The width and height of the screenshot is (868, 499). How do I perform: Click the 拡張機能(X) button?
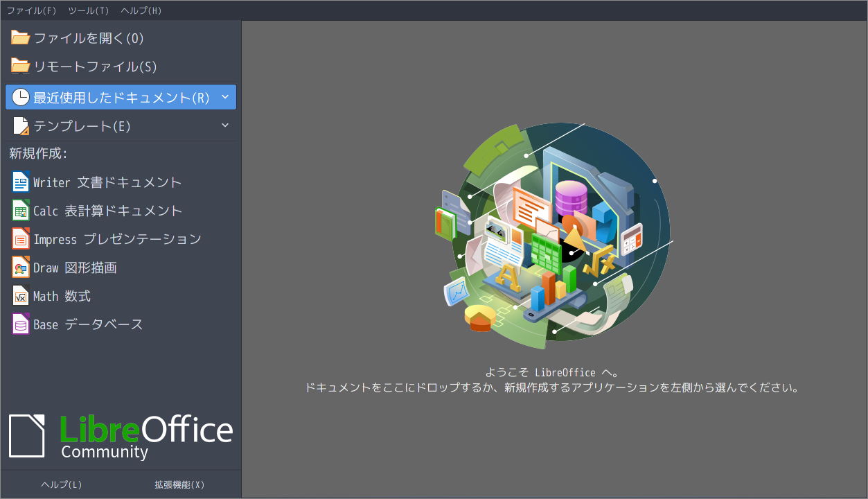[179, 484]
